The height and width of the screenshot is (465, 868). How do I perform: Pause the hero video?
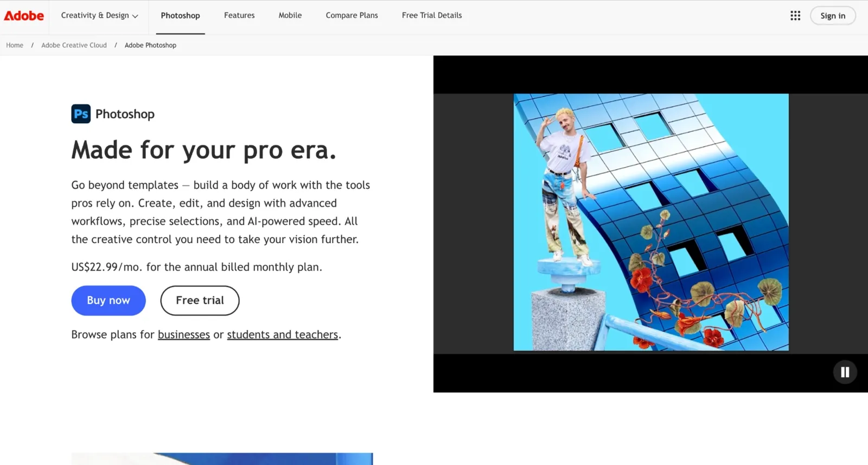click(845, 372)
